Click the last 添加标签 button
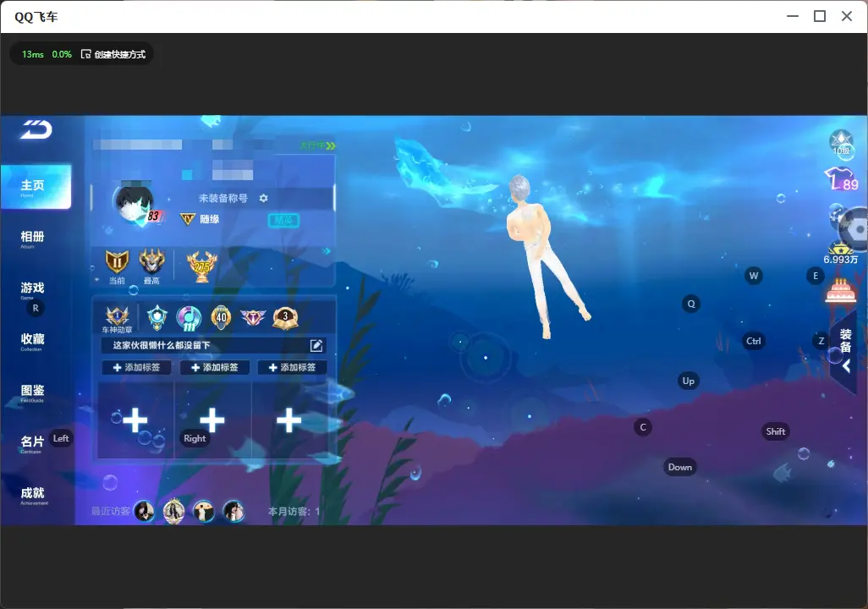Viewport: 868px width, 609px height. point(292,368)
